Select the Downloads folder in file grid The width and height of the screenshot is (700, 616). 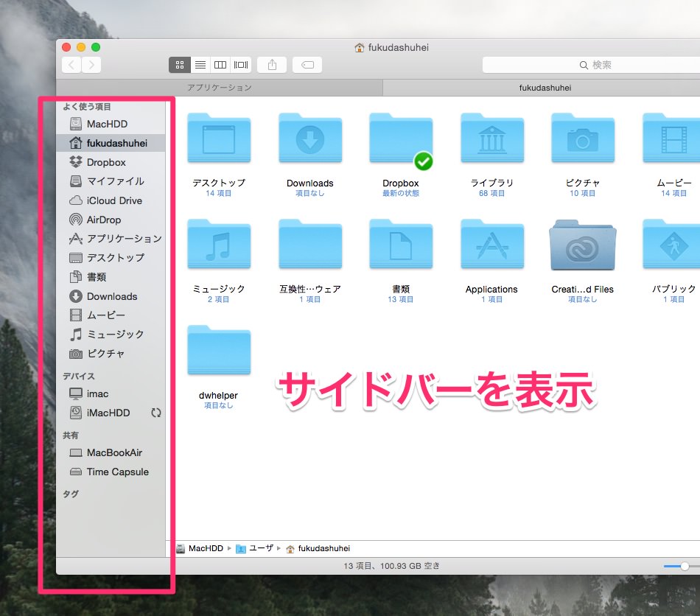pyautogui.click(x=310, y=138)
